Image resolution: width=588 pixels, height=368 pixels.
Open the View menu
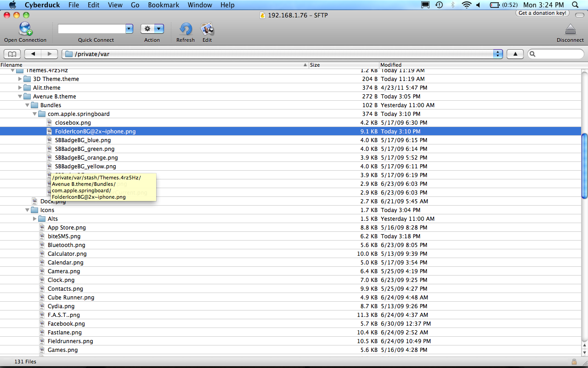[115, 5]
